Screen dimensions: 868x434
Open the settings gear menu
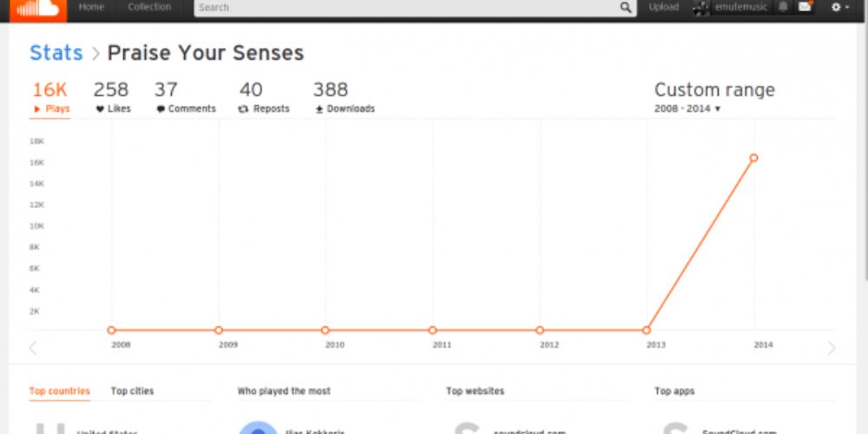coord(838,8)
